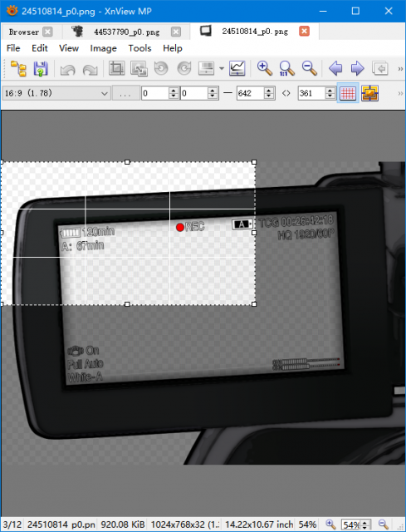The height and width of the screenshot is (532, 406).
Task: Select the Crop tool icon
Action: (116, 68)
